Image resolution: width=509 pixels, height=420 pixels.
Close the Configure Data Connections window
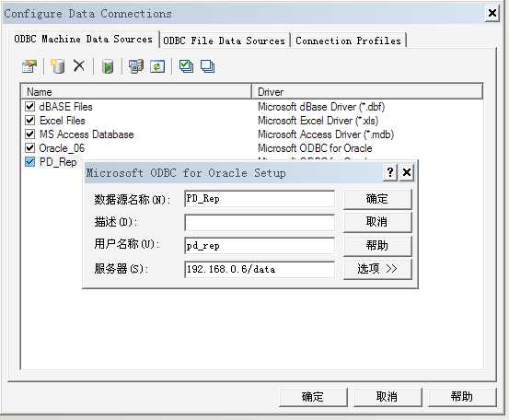[x=492, y=13]
